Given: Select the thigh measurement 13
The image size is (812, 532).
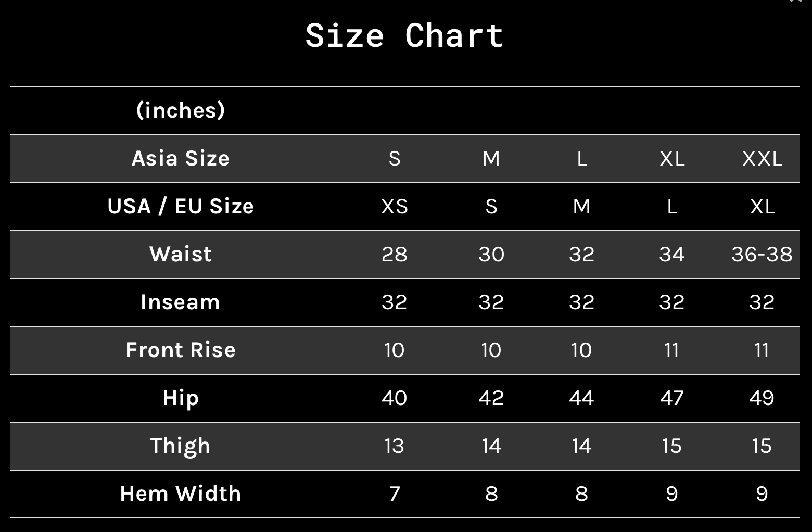Looking at the screenshot, I should [x=395, y=446].
